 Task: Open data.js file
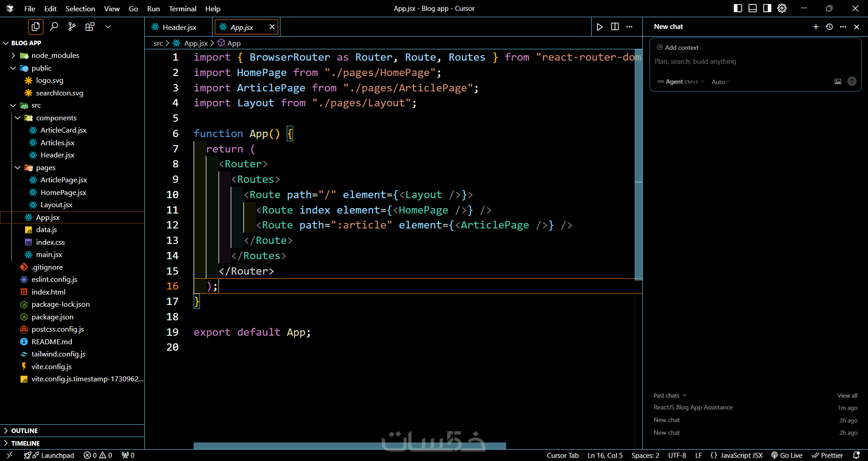[46, 230]
